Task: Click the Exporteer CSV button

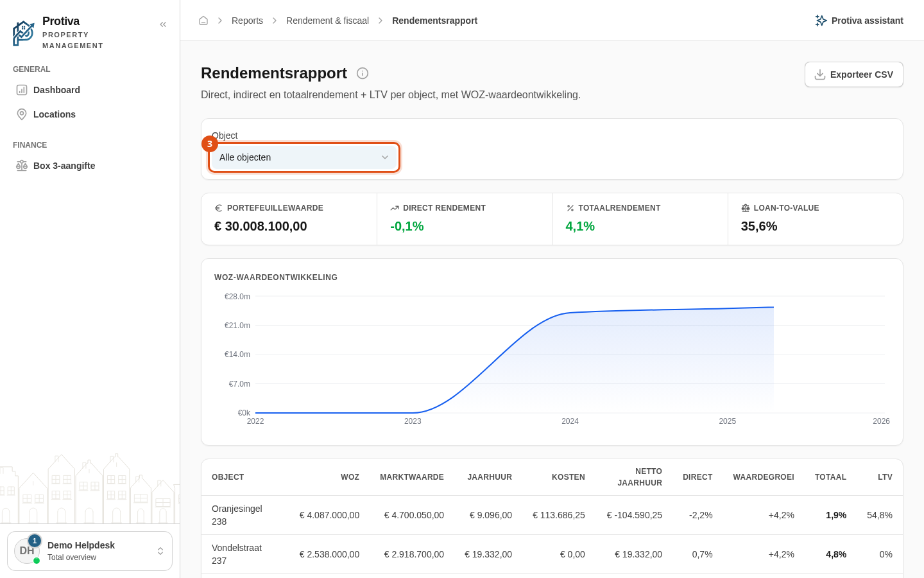Action: pyautogui.click(x=854, y=74)
